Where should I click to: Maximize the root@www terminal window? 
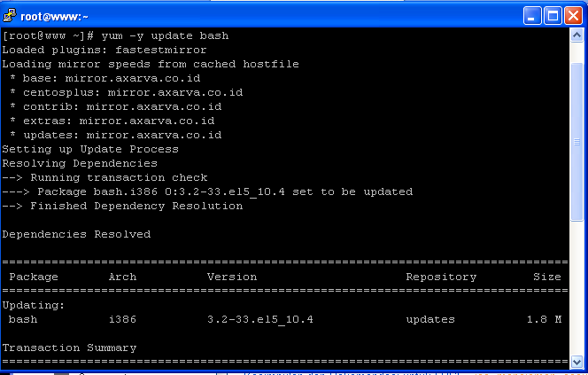553,14
